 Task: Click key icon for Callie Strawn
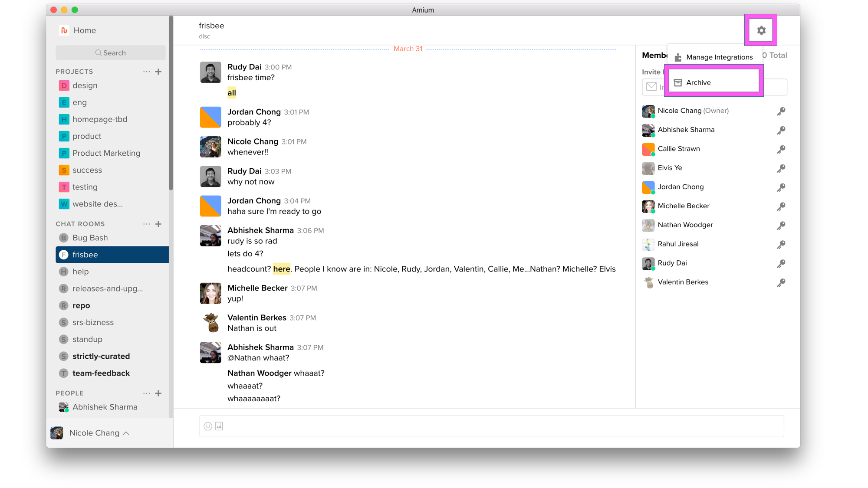tap(781, 149)
